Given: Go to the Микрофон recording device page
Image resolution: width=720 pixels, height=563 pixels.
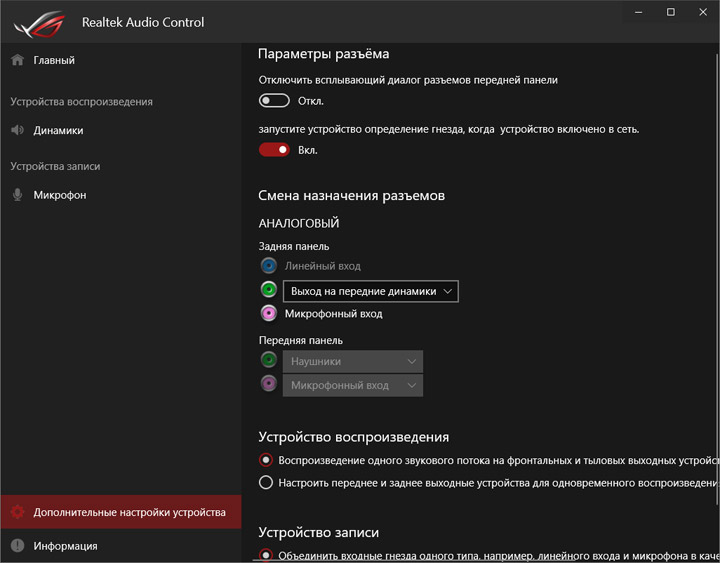Looking at the screenshot, I should pos(60,195).
